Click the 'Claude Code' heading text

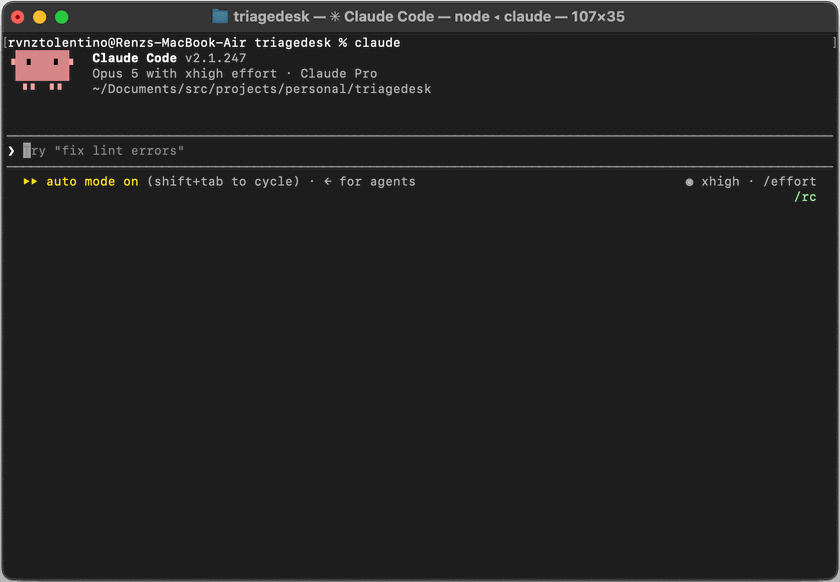(x=134, y=58)
